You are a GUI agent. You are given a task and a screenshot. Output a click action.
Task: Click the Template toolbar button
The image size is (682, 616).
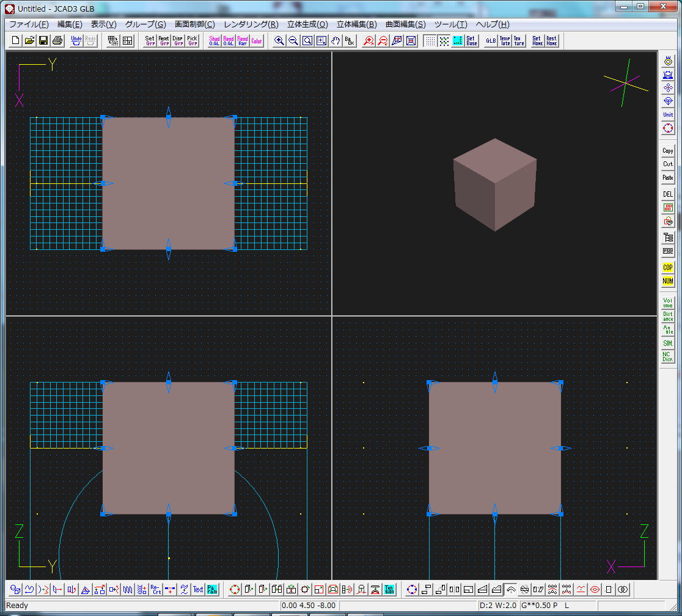505,41
